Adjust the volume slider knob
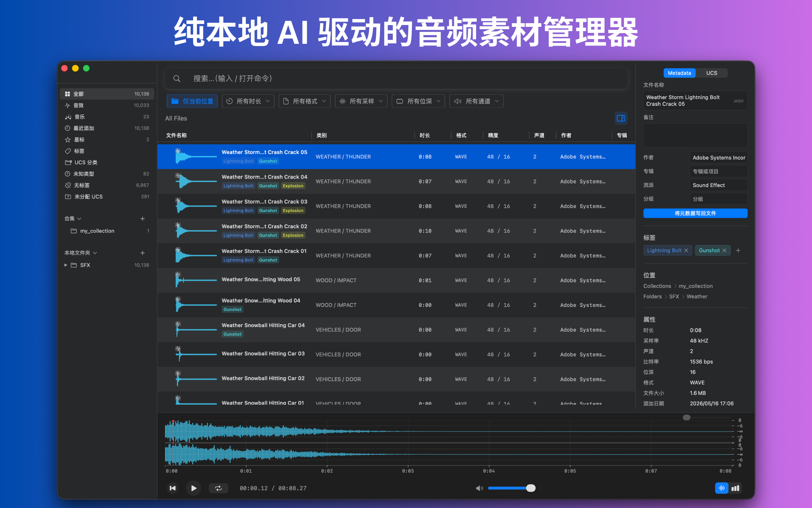 click(x=530, y=488)
